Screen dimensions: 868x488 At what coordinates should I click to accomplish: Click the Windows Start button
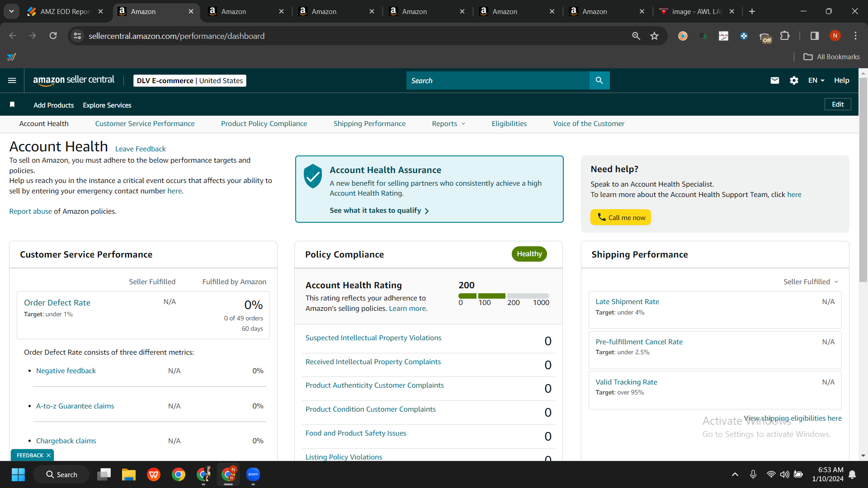(18, 474)
